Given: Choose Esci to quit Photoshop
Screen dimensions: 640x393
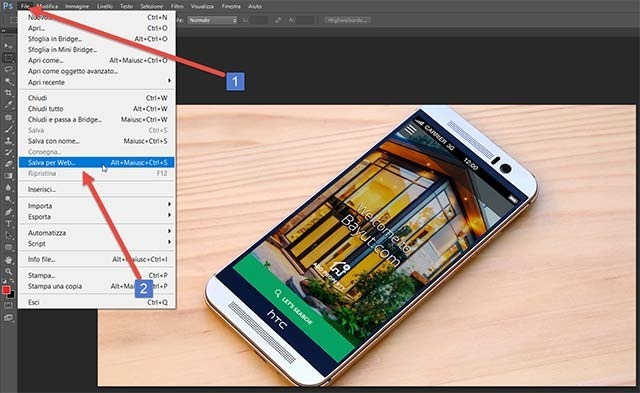Looking at the screenshot, I should 96,302.
